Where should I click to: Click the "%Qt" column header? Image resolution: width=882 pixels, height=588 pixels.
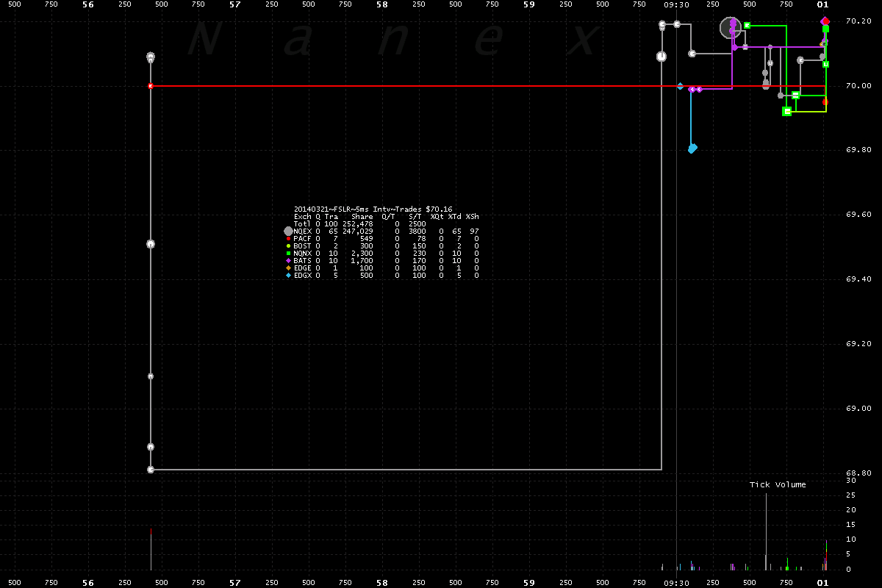(437, 217)
